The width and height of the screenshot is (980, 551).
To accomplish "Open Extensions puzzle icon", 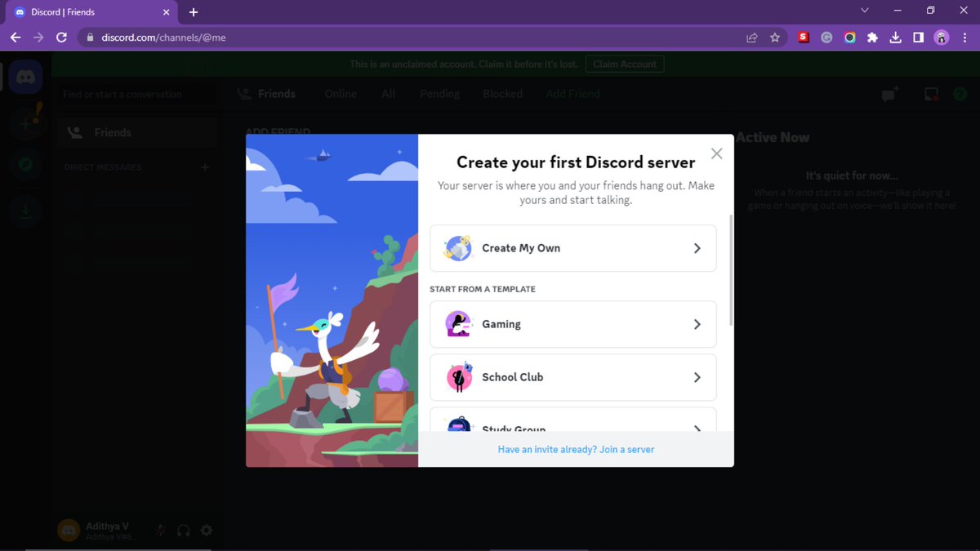I will pyautogui.click(x=872, y=38).
